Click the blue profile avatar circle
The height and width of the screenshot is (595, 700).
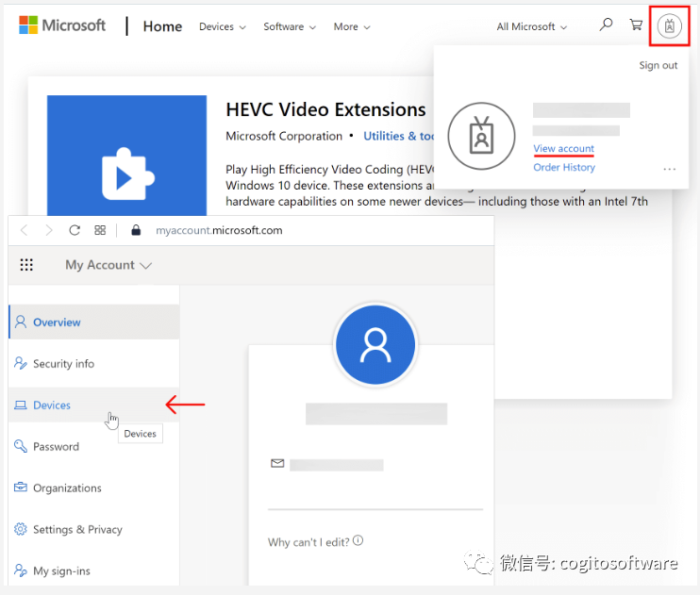click(x=375, y=344)
